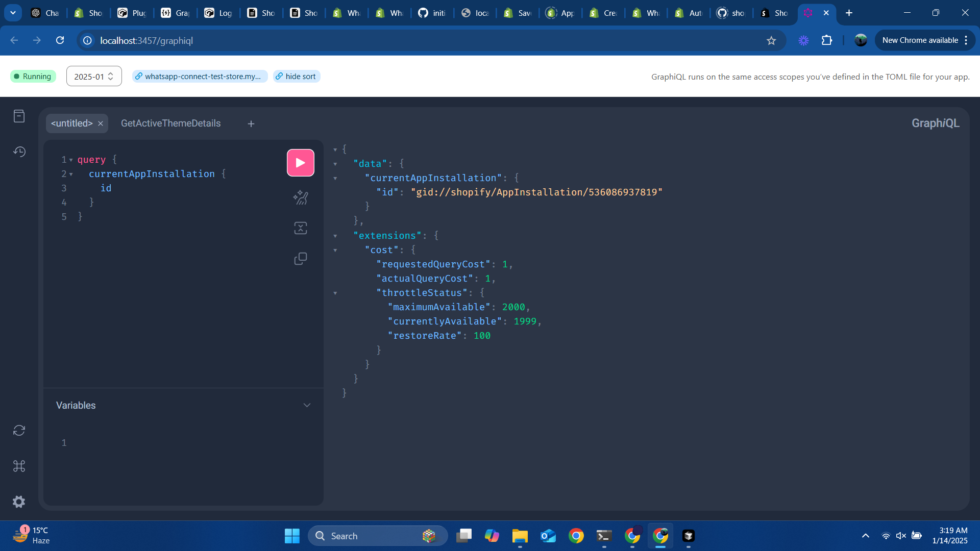
Task: Copy the query using the copy icon
Action: [301, 259]
